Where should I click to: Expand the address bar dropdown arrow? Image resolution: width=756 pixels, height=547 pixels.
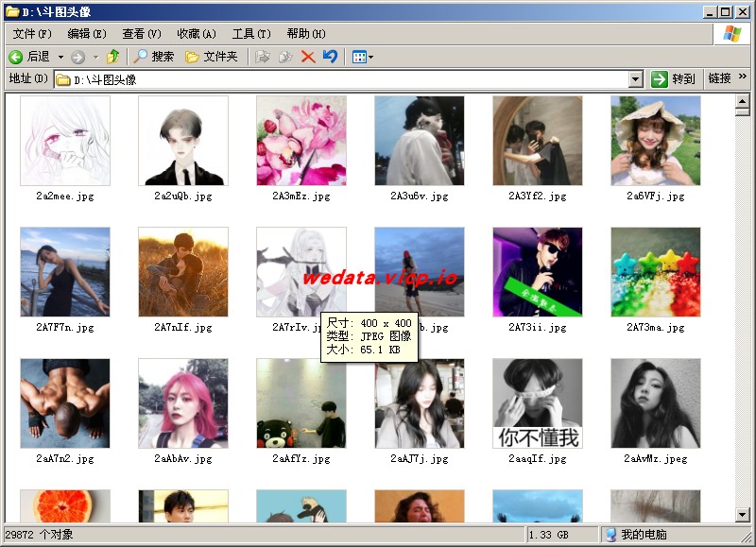click(x=636, y=79)
